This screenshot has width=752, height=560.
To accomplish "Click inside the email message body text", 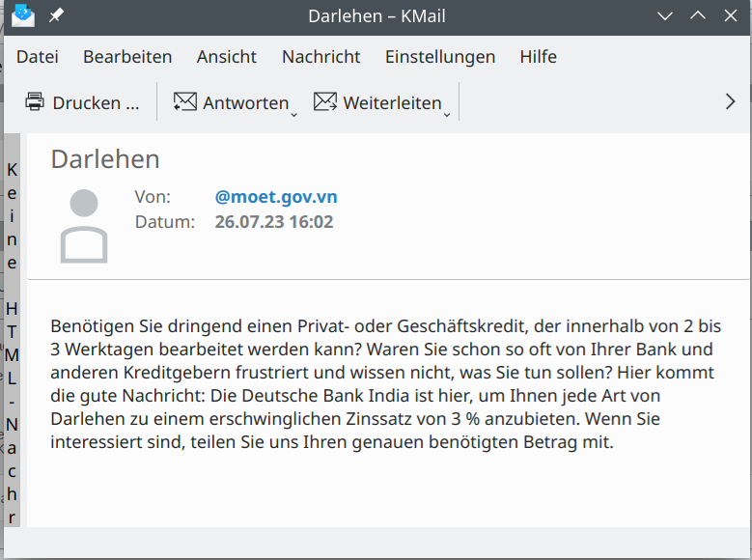I will pyautogui.click(x=386, y=384).
